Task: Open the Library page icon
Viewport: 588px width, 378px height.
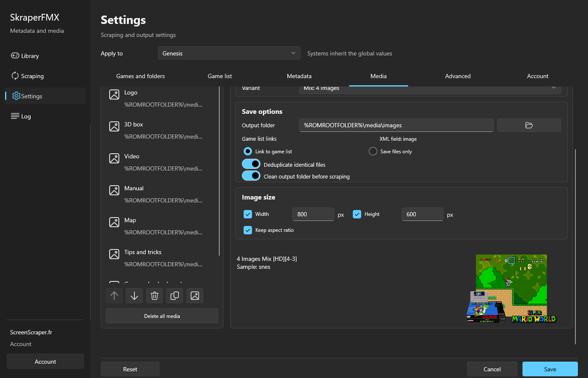Action: (x=15, y=55)
